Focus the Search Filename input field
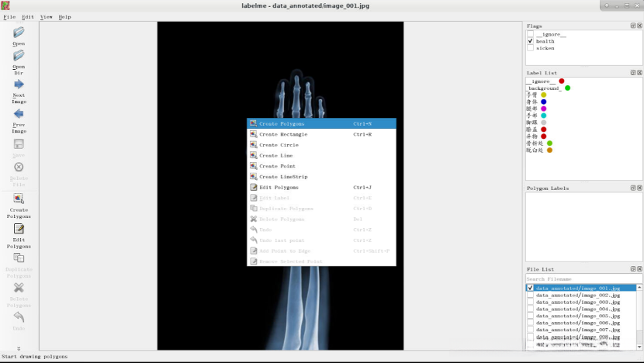The image size is (644, 363). [583, 278]
